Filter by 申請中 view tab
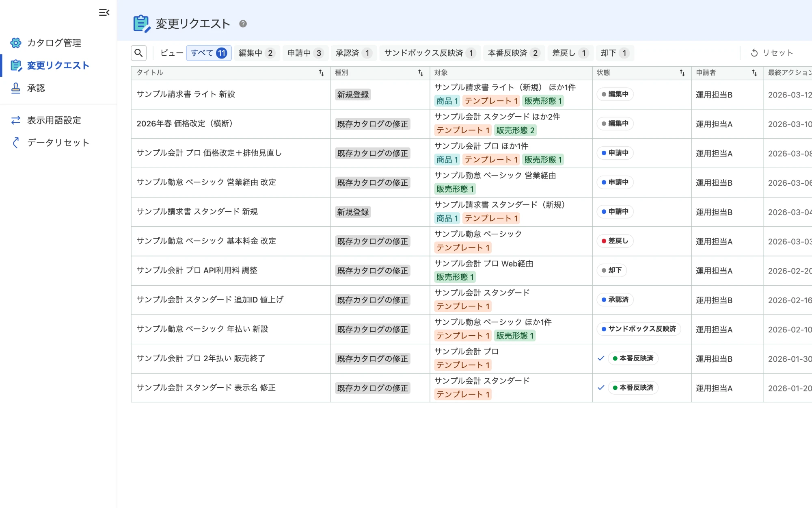Viewport: 812px width, 508px height. [305, 53]
